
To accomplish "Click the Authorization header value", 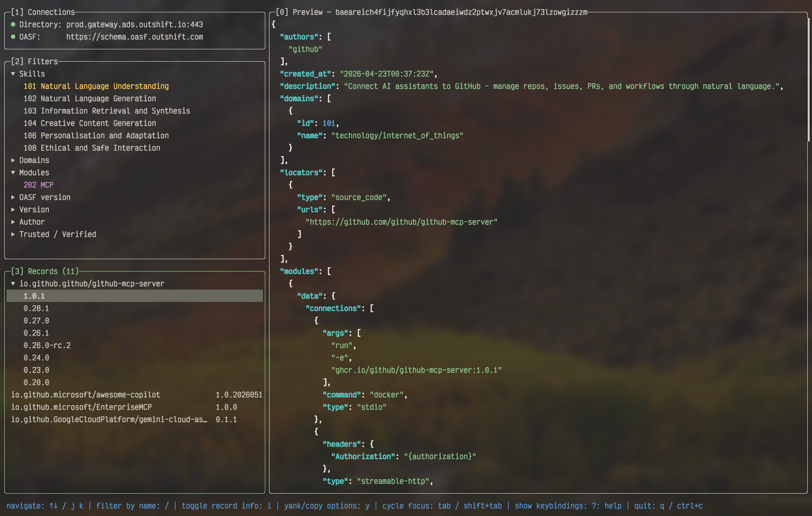I will click(x=440, y=457).
